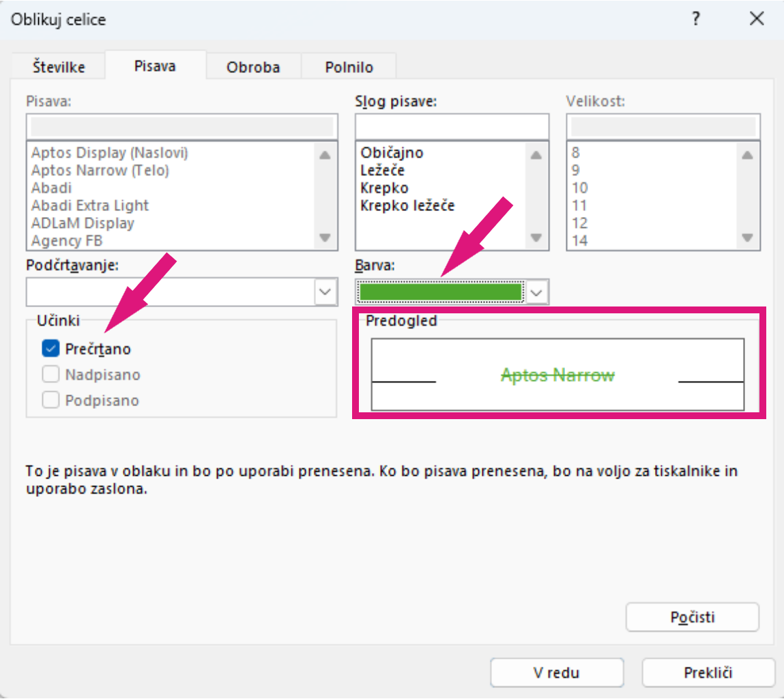Viewport: 784px width, 699px height.
Task: Uncheck the Prečrtano checkbox
Action: 50,348
